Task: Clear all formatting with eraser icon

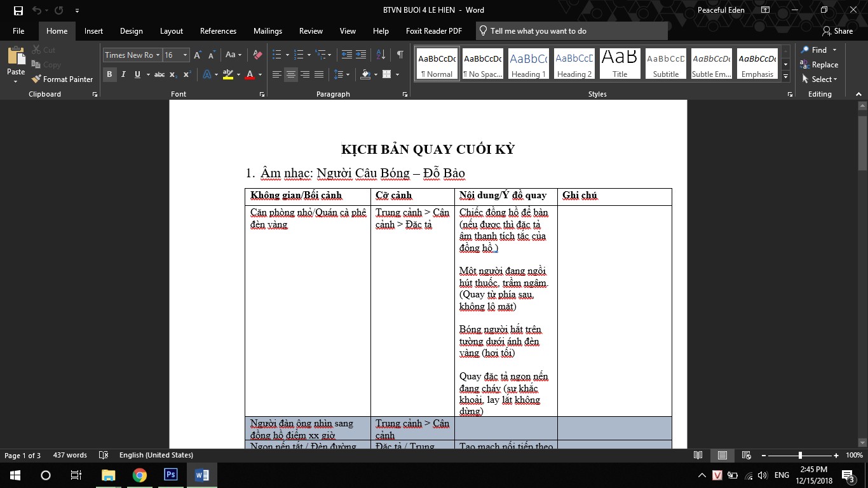Action: (257, 55)
